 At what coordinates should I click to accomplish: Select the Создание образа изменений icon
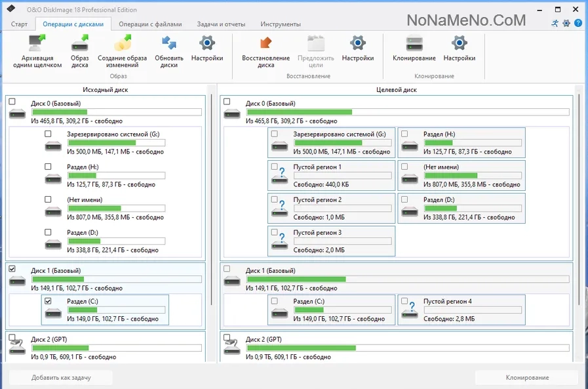(122, 45)
